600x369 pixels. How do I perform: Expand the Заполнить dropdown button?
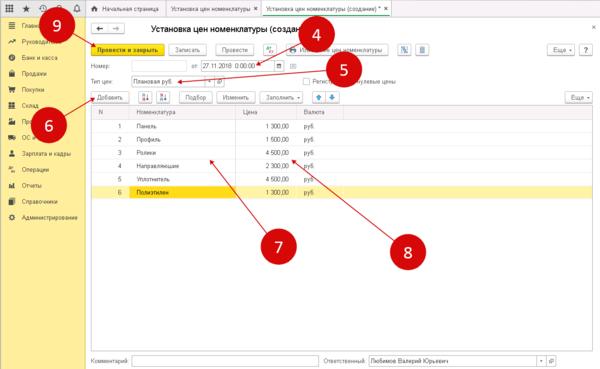[x=281, y=98]
